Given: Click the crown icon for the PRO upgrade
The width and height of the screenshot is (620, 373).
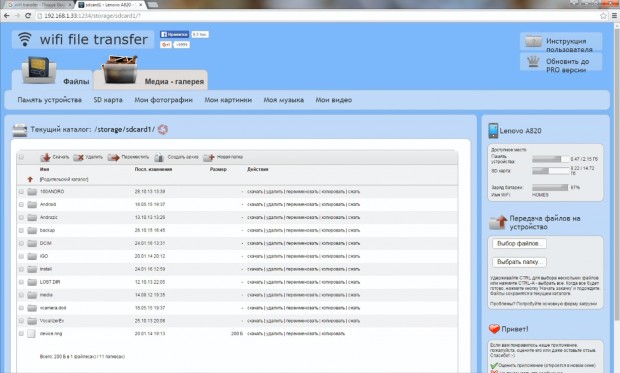Looking at the screenshot, I should pyautogui.click(x=533, y=62).
